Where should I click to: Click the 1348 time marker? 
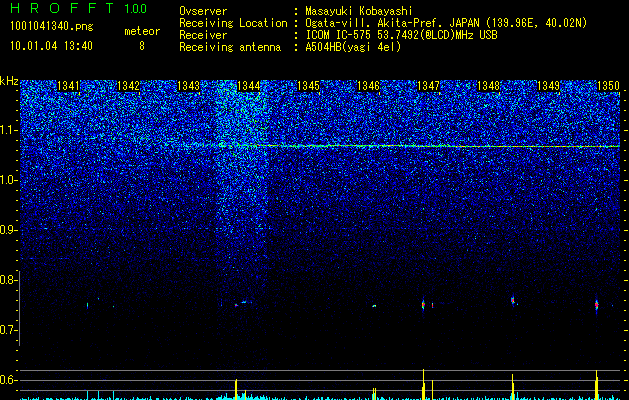[x=489, y=86]
